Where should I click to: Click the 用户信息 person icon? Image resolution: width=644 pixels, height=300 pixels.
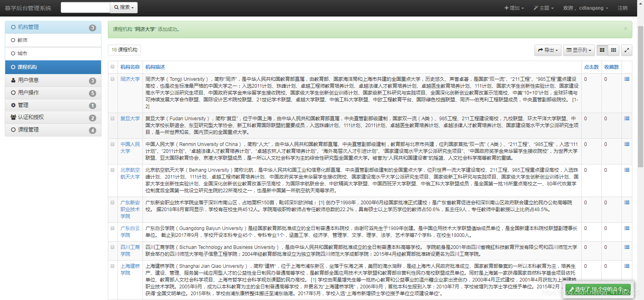click(x=13, y=80)
